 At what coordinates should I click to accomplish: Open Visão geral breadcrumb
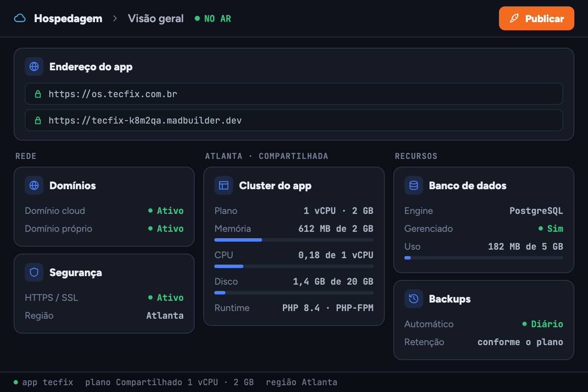[156, 18]
